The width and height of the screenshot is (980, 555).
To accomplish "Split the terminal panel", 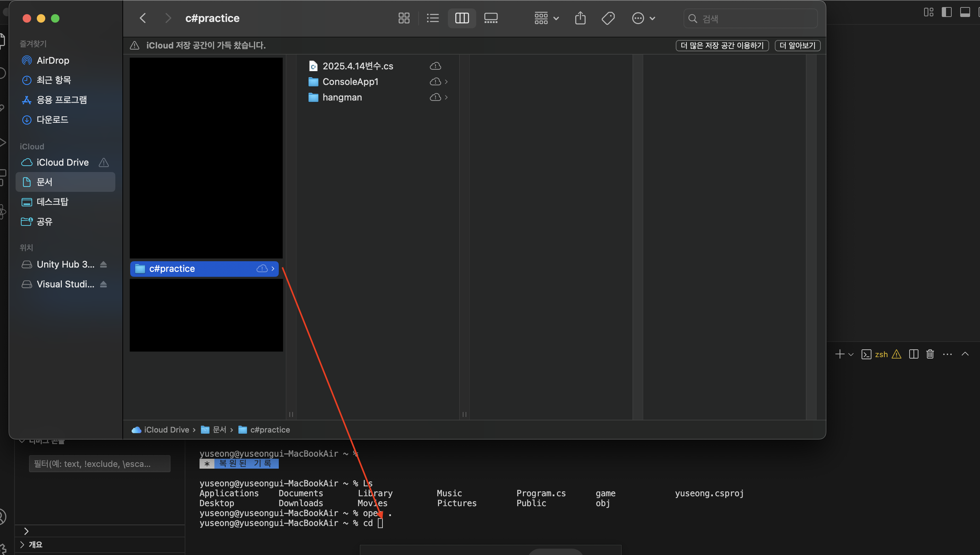I will click(x=913, y=354).
